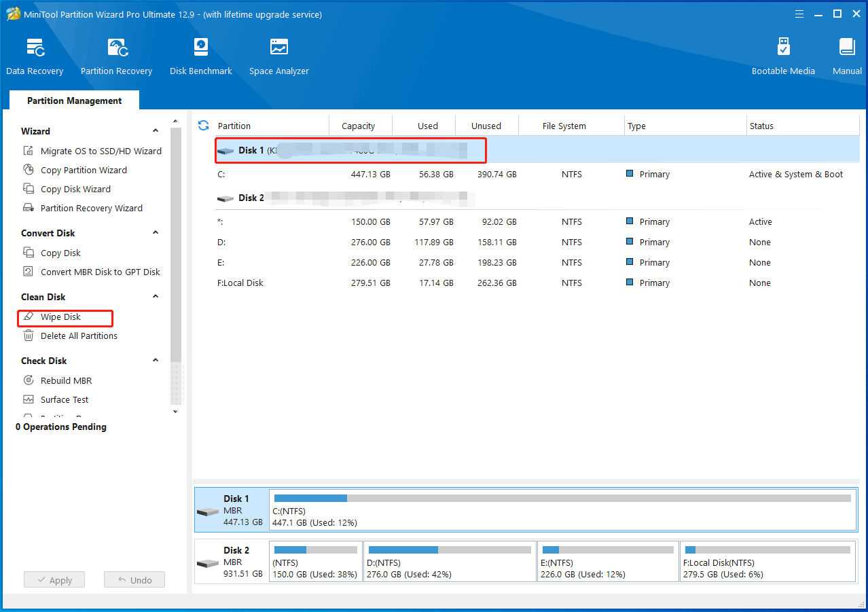Select the E:(NTFS) block in Disk 2 map
The height and width of the screenshot is (612, 868).
click(x=608, y=562)
